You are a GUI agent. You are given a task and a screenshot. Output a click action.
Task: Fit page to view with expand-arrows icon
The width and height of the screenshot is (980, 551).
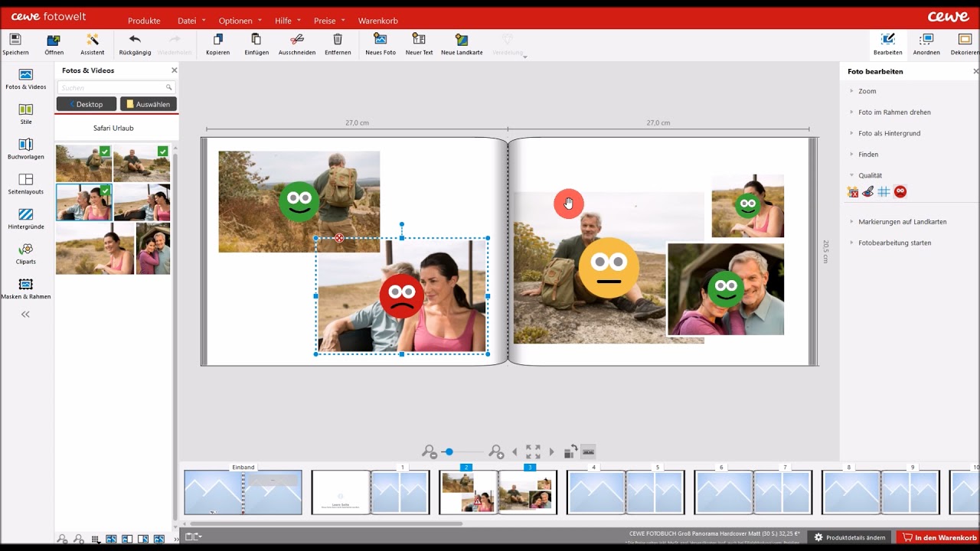(533, 452)
